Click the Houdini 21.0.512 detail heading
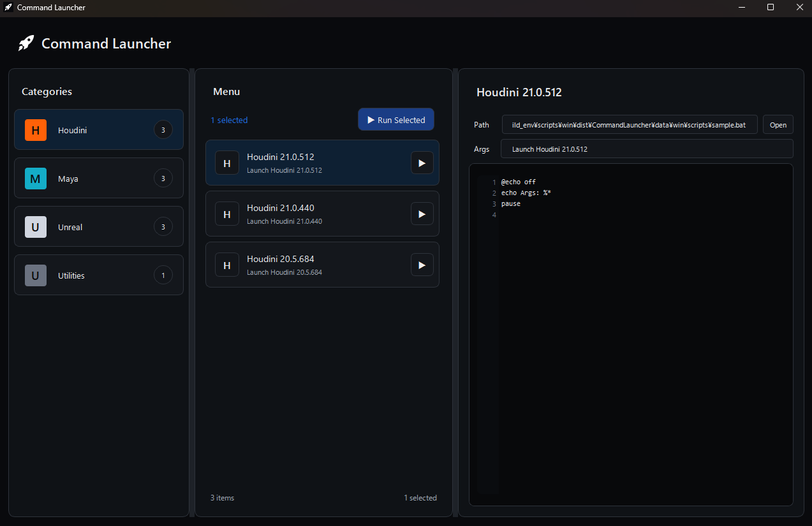This screenshot has height=526, width=812. [519, 92]
